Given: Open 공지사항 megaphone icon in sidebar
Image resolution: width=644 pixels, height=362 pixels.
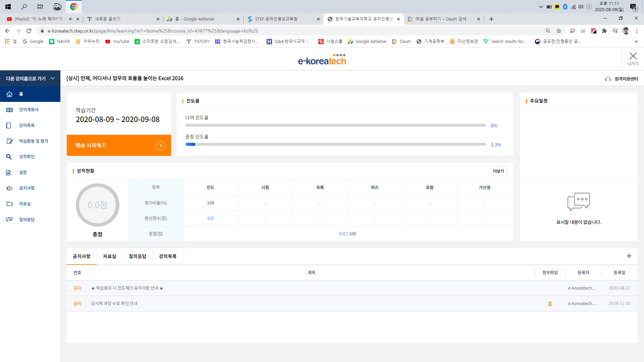Looking at the screenshot, I should pos(9,188).
